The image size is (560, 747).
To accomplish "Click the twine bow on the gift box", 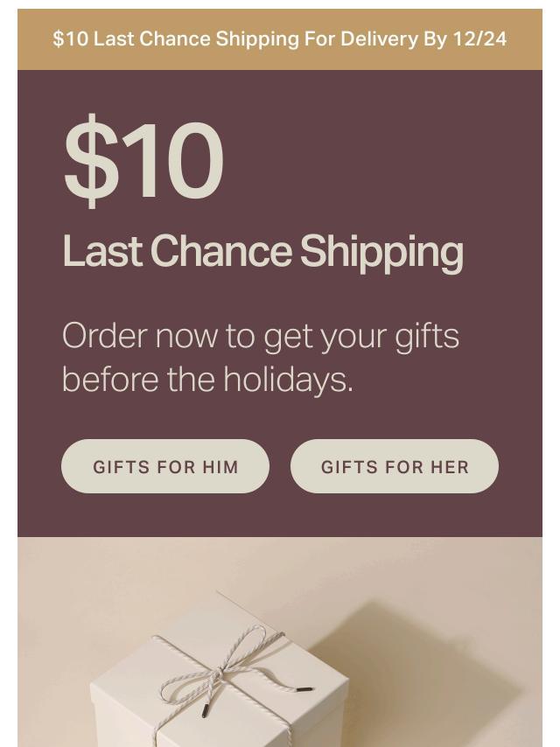I will [x=220, y=667].
